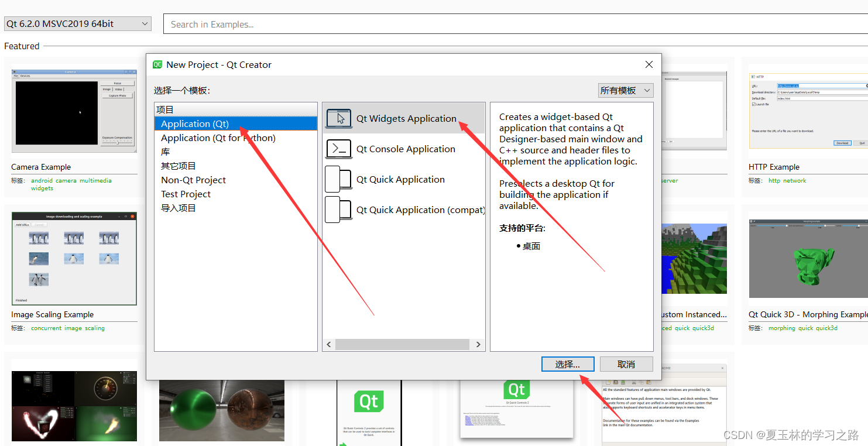Click the android tag under Camera Example

tap(42, 181)
